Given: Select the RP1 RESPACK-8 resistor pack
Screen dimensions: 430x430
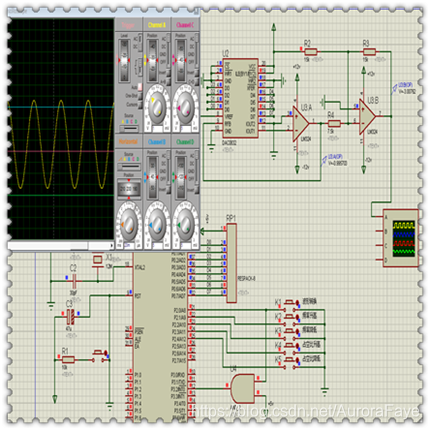Looking at the screenshot, I should coord(232,263).
